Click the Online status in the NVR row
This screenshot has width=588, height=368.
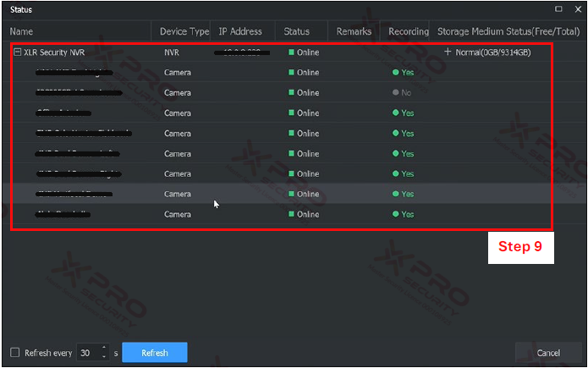(x=308, y=52)
